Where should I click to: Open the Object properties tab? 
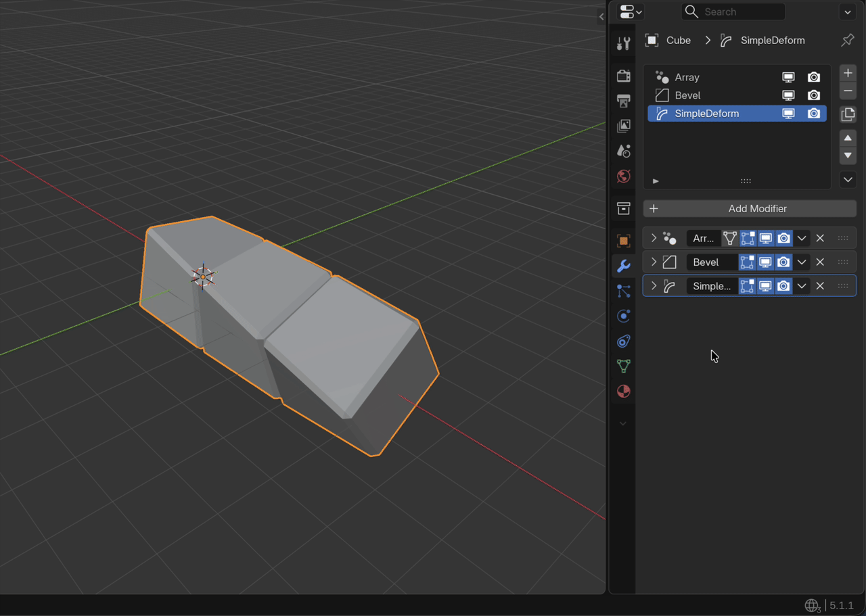pyautogui.click(x=623, y=241)
